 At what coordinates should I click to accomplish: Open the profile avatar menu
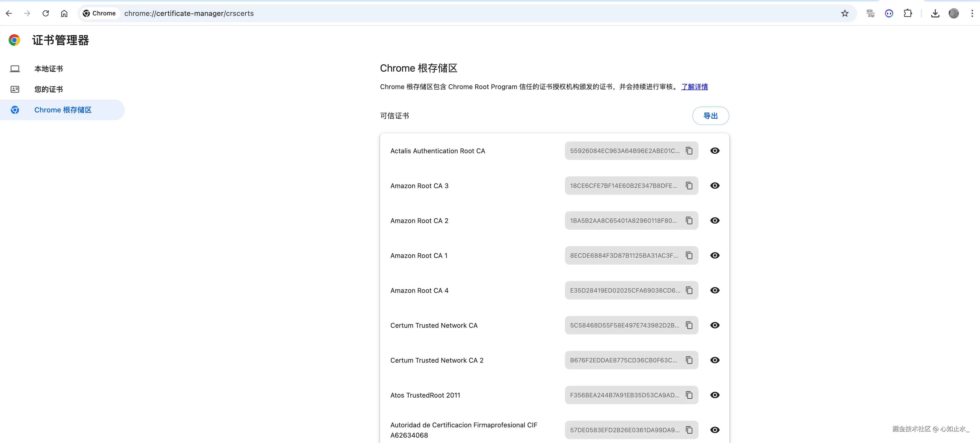coord(953,13)
